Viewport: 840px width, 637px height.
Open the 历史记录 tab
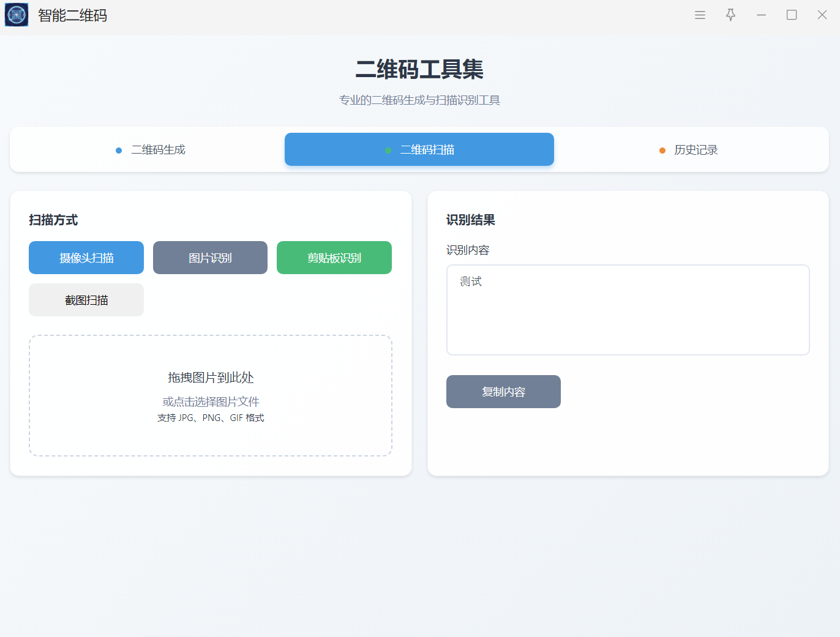click(x=688, y=150)
